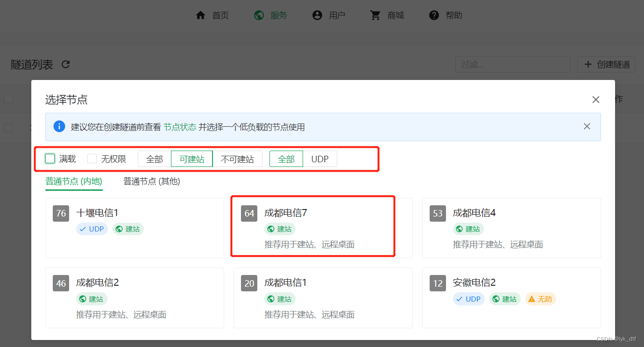
Task: Choose the 成都电信4 node card
Action: click(511, 228)
